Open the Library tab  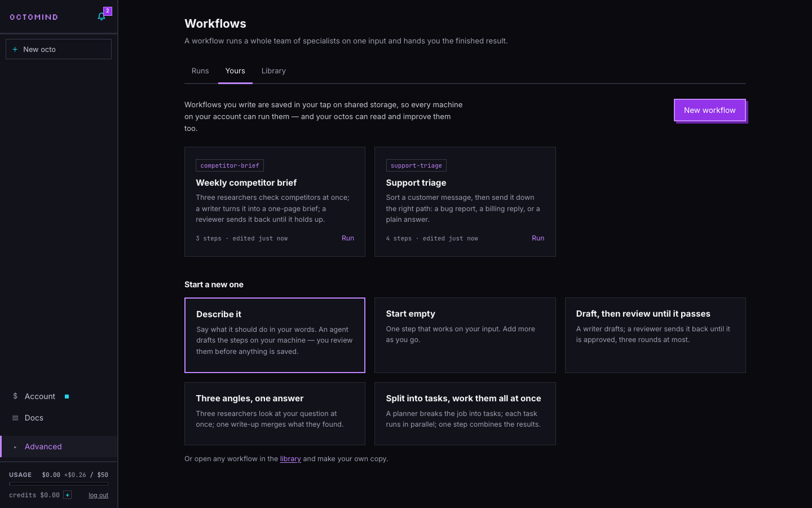point(273,71)
